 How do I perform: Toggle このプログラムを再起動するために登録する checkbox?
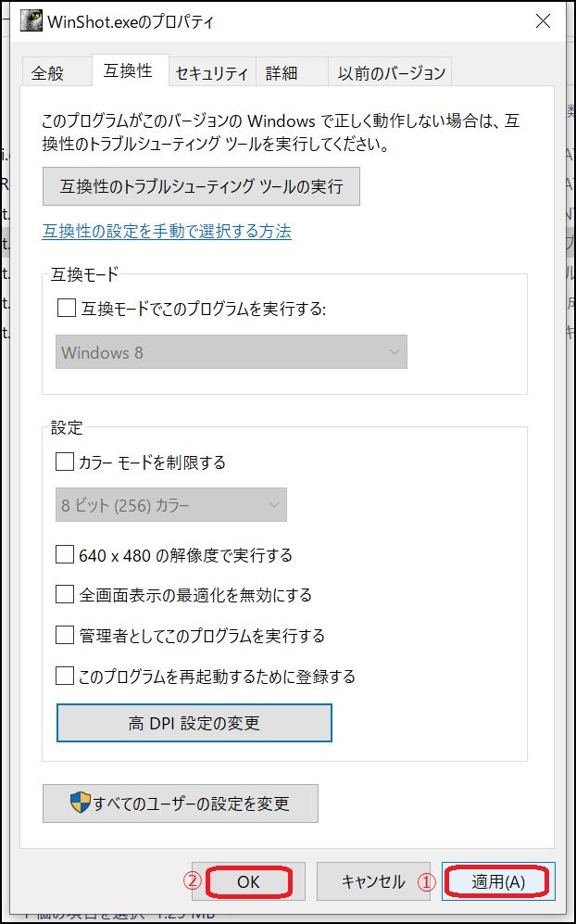(65, 676)
